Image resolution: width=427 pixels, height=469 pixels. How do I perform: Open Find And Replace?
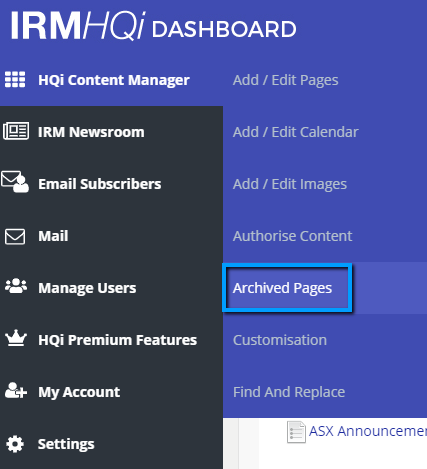pyautogui.click(x=289, y=392)
